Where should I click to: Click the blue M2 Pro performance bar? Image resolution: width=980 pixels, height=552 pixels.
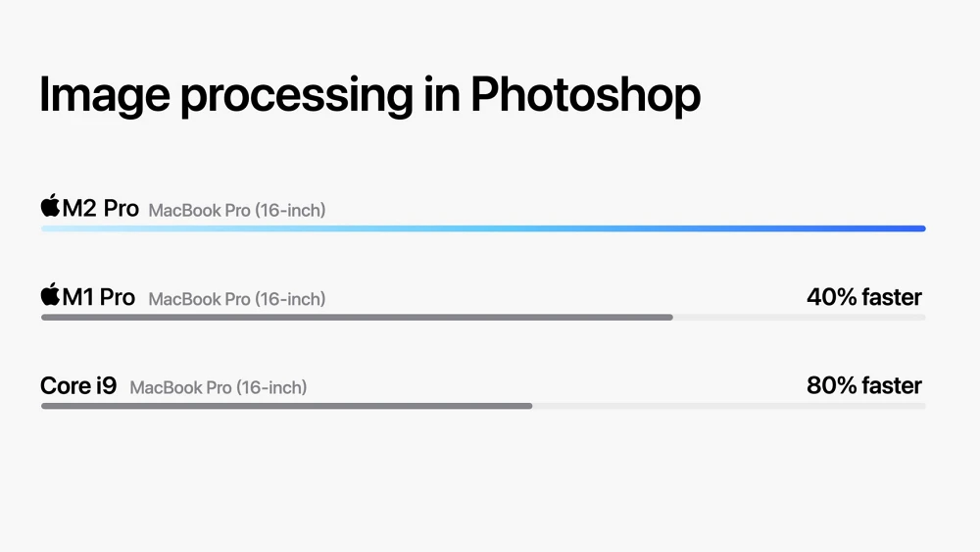pos(483,228)
